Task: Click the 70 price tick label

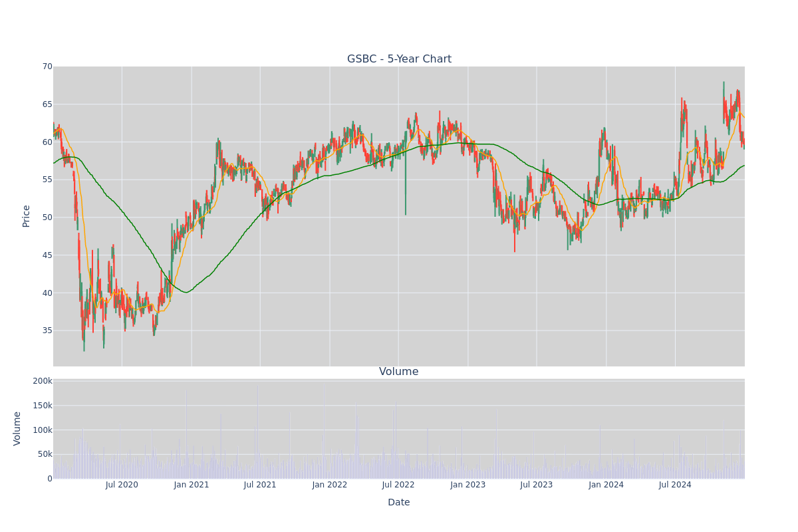Action: coord(47,66)
